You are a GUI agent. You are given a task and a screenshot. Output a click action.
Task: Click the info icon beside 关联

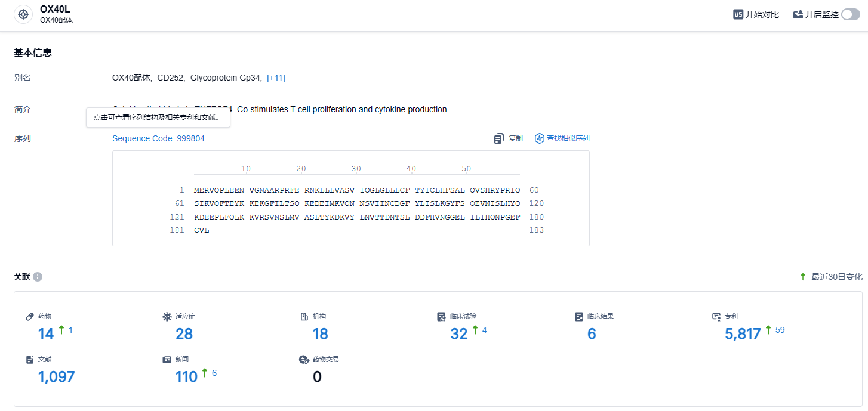[38, 277]
